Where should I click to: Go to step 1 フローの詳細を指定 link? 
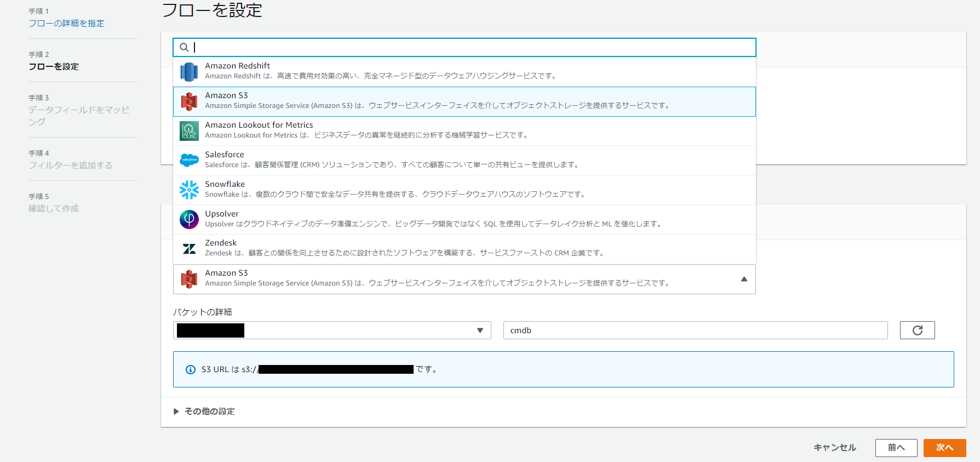tap(66, 23)
